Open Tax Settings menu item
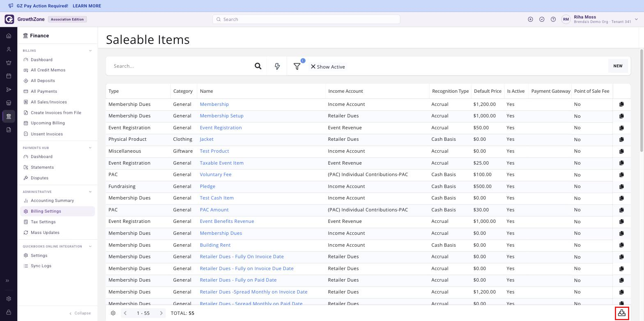Screen dimensions: 644x321 43,222
